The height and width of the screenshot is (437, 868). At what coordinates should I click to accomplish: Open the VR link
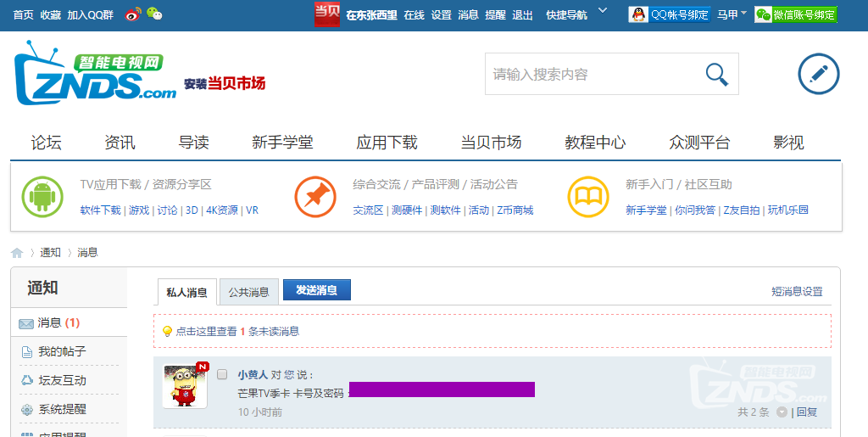pos(252,210)
